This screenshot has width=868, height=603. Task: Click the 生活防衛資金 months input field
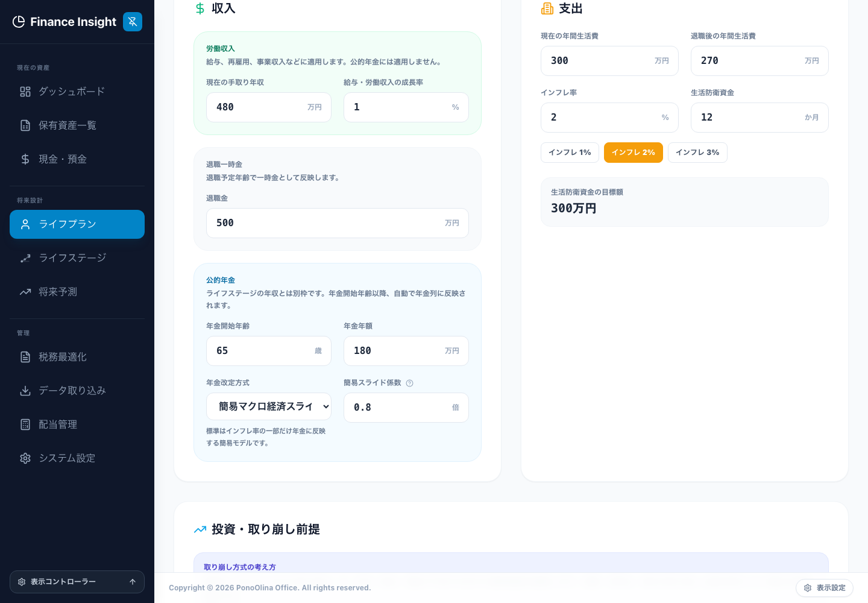(759, 118)
